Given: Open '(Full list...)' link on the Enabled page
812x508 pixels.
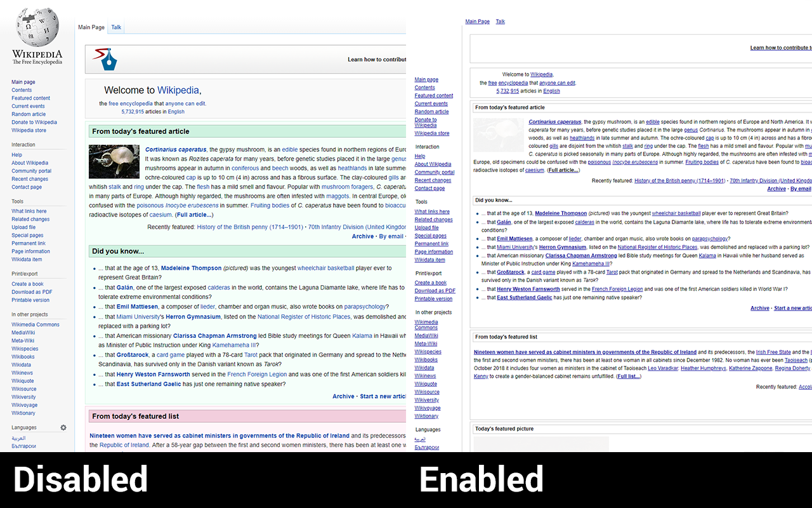Looking at the screenshot, I should click(629, 377).
